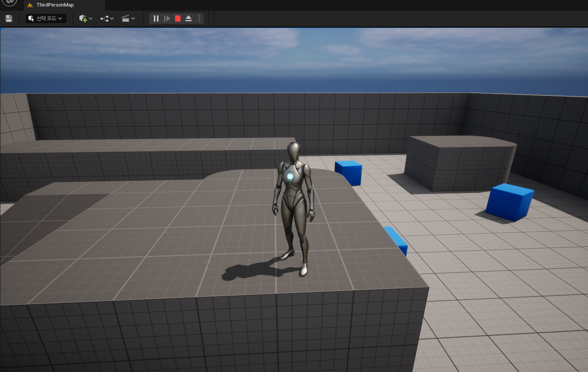Image resolution: width=588 pixels, height=372 pixels.
Task: Open the add content cube-plus menu
Action: (x=86, y=18)
